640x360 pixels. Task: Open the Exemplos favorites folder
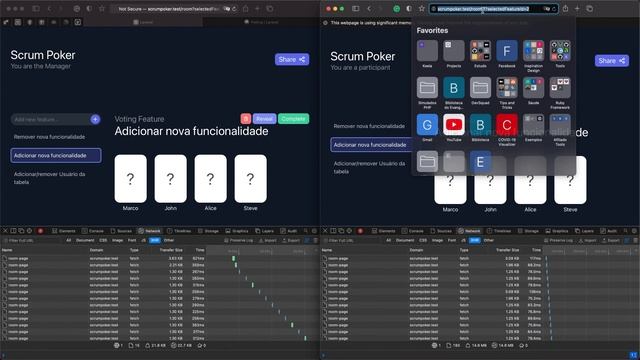coord(533,124)
